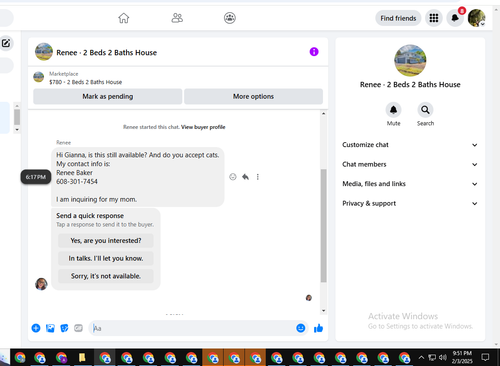Click Mark as pending button
The image size is (500, 366).
(108, 96)
